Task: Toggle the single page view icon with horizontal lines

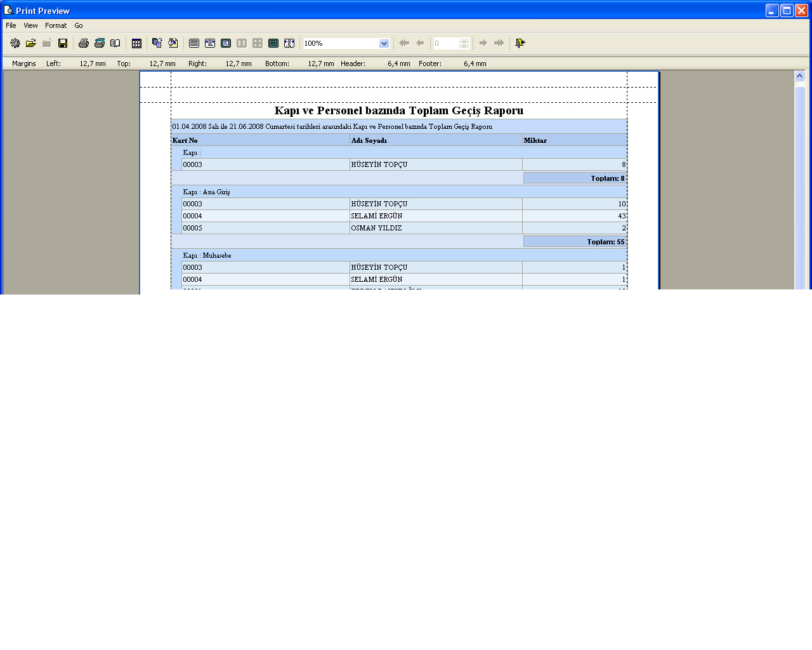Action: tap(194, 43)
